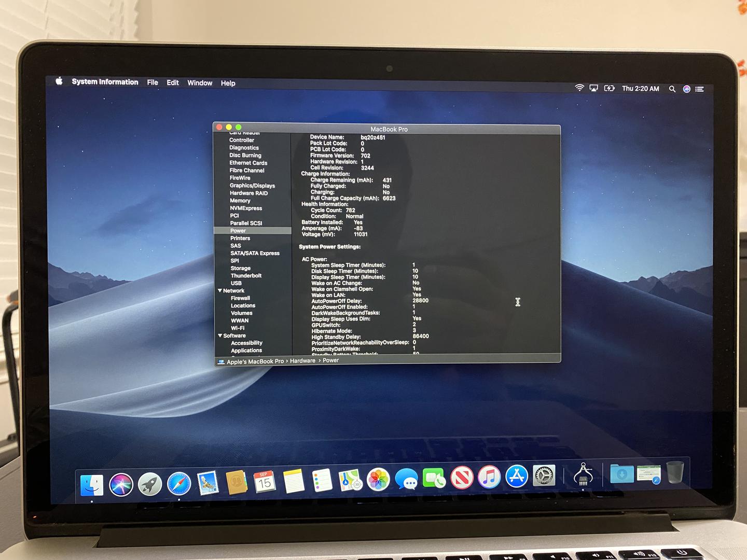Image resolution: width=747 pixels, height=560 pixels.
Task: Open Photos app in Dock
Action: [x=378, y=479]
